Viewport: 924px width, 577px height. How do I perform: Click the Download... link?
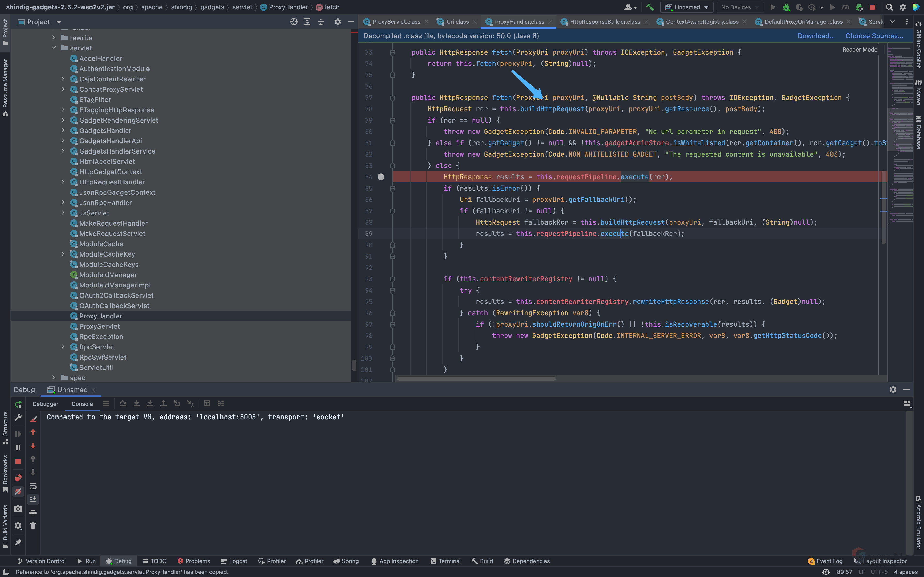pyautogui.click(x=815, y=36)
